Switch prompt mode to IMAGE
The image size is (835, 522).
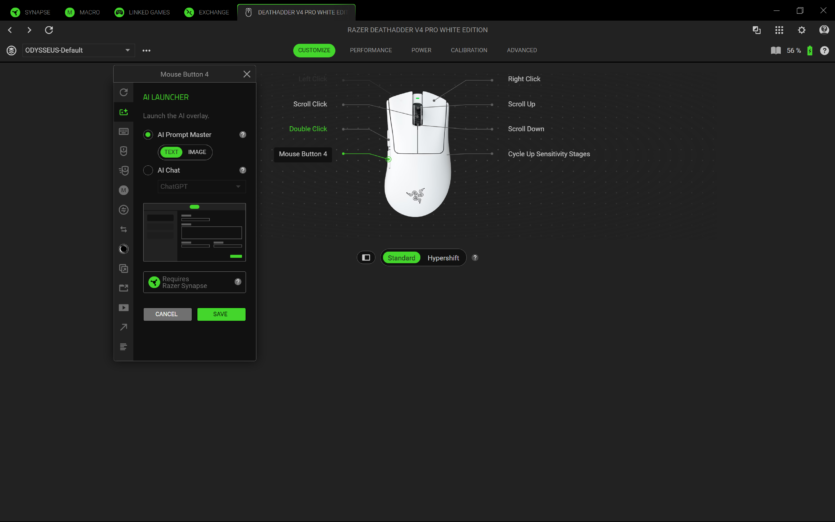197,152
